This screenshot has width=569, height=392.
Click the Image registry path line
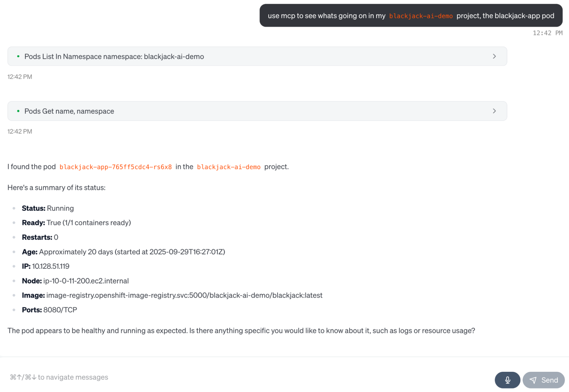(x=184, y=295)
